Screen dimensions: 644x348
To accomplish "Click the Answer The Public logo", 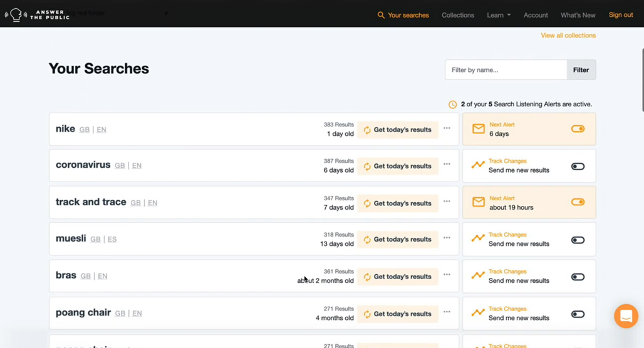I will pyautogui.click(x=37, y=15).
